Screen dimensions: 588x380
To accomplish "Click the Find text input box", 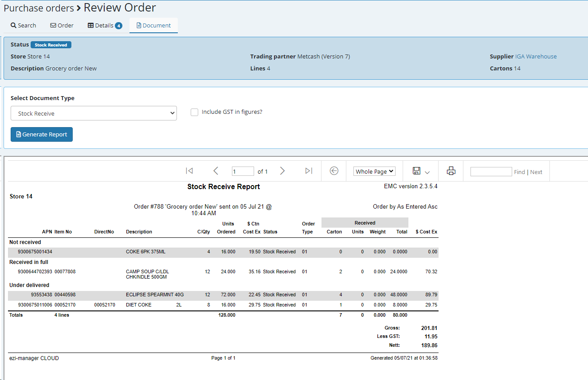I will coord(491,171).
